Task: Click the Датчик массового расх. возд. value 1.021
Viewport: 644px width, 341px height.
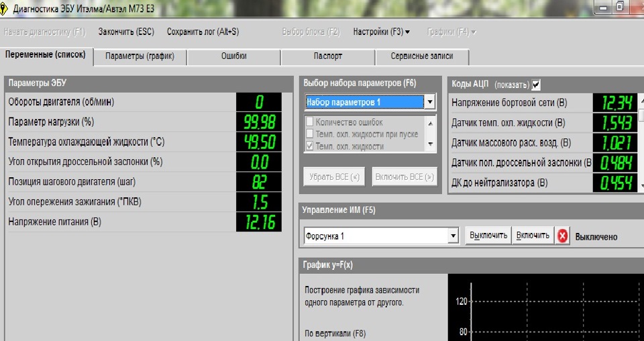Action: point(615,143)
